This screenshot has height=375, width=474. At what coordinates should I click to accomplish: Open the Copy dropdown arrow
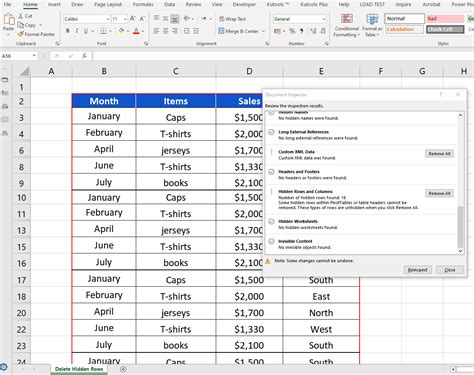(x=41, y=25)
